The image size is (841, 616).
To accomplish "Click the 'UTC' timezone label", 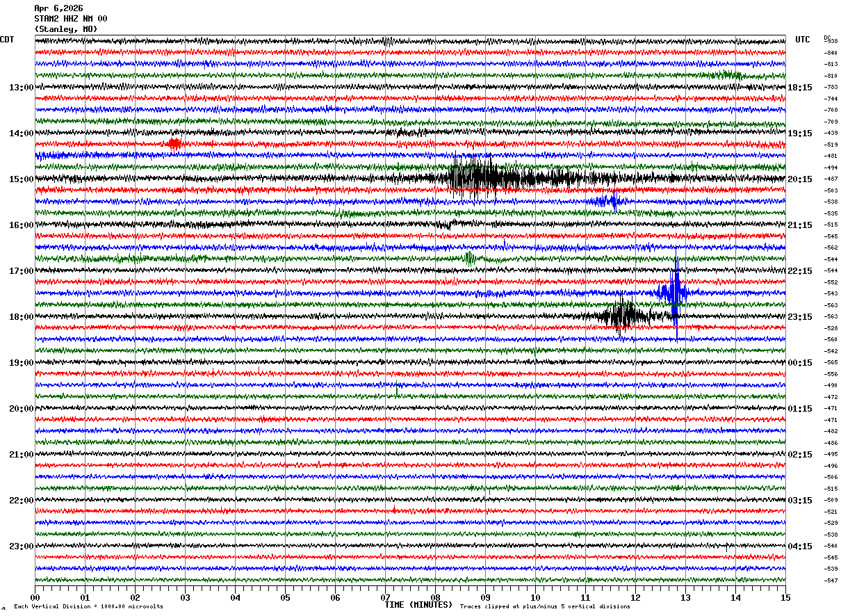I will [x=803, y=40].
